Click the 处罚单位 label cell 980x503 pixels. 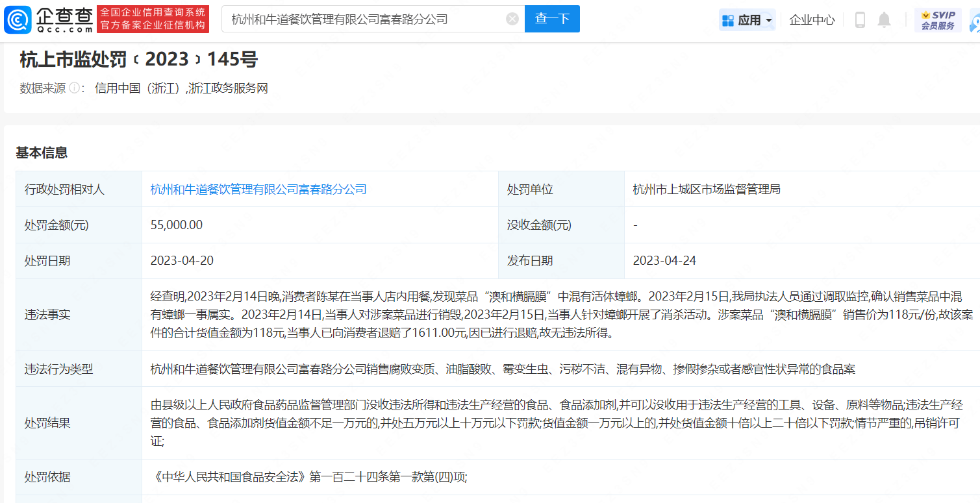tap(561, 190)
